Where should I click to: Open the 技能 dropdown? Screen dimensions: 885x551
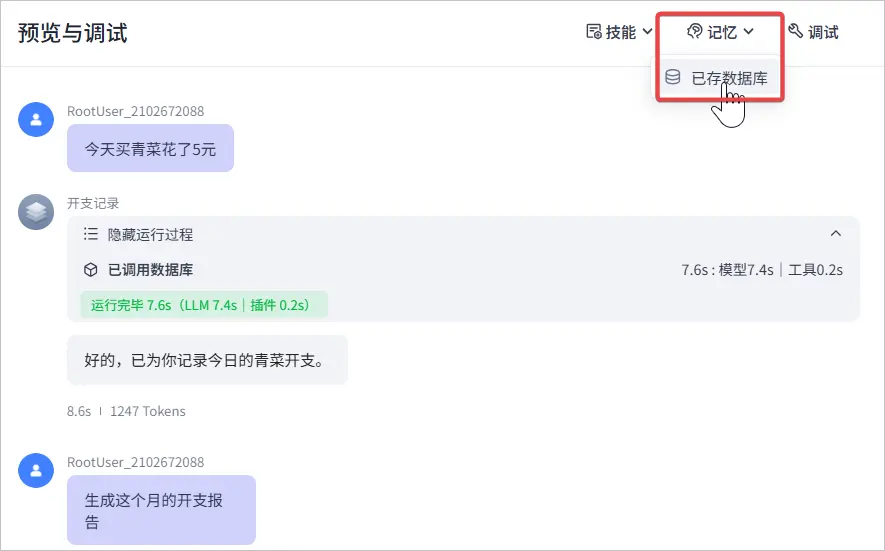point(620,32)
